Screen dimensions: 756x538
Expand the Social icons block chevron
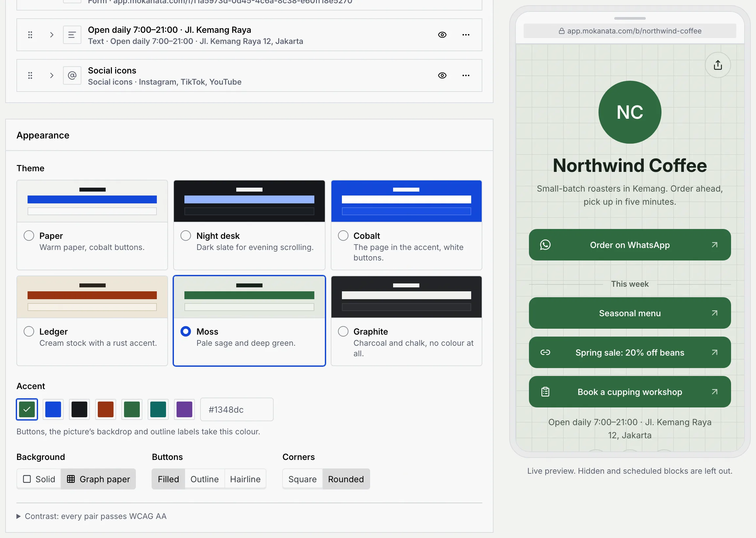point(52,75)
